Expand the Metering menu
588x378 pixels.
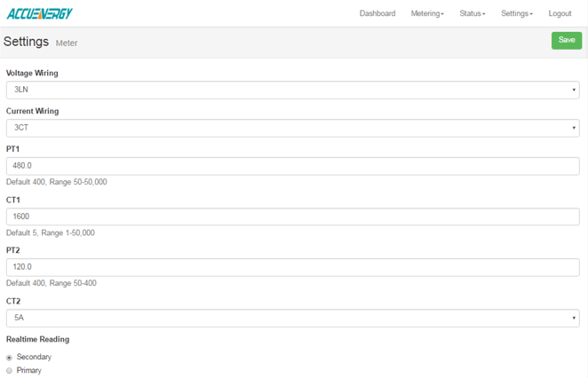tap(427, 14)
